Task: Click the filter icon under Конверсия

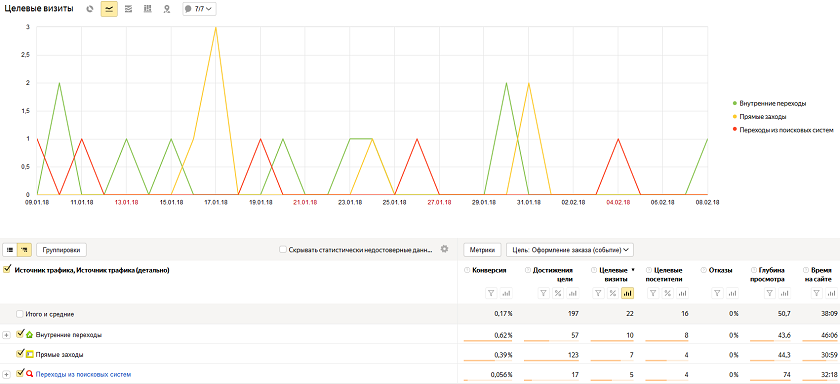Action: pos(491,293)
